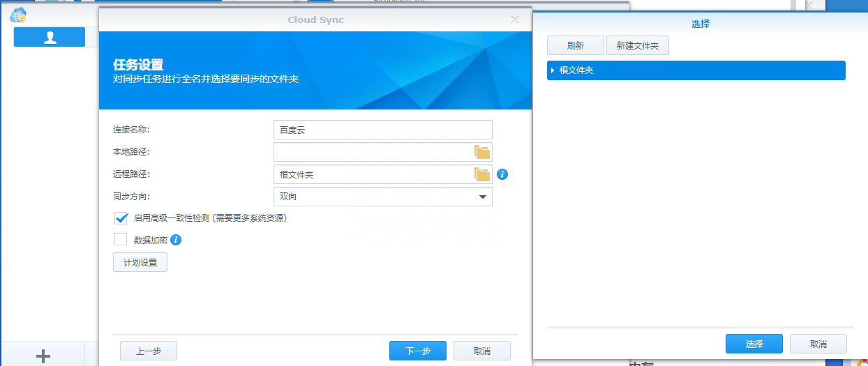Close the Cloud Sync wizard dialog
This screenshot has width=868, height=366.
click(x=515, y=20)
